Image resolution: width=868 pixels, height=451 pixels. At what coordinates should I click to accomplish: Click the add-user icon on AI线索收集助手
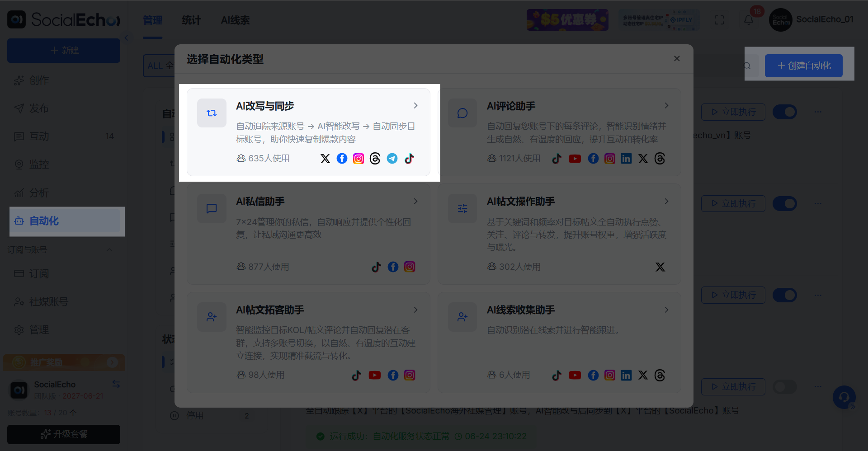(x=462, y=317)
